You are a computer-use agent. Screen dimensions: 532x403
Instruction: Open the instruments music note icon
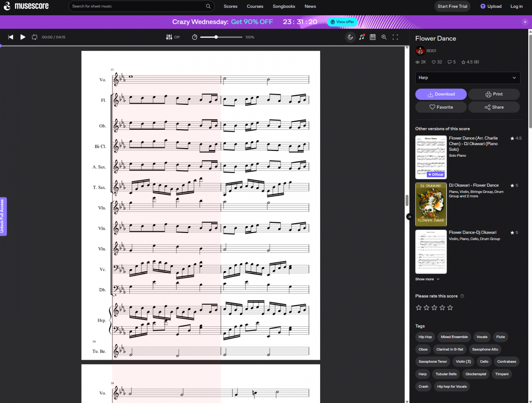[x=362, y=37]
